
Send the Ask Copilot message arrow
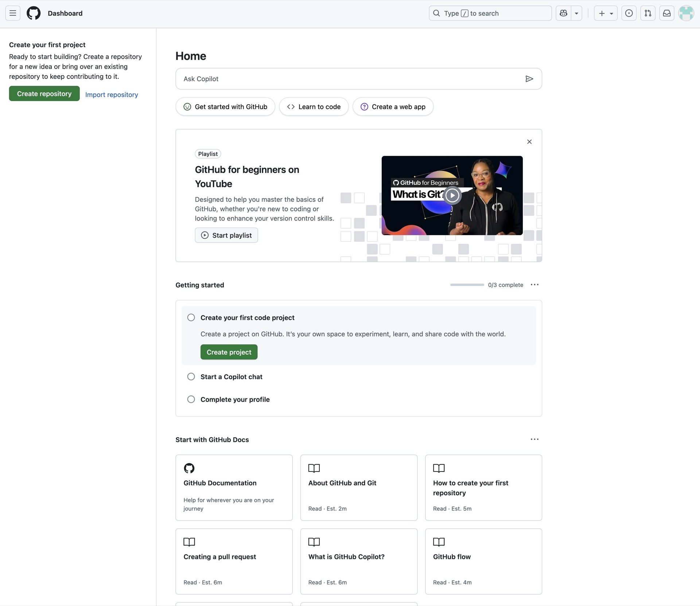click(x=529, y=79)
